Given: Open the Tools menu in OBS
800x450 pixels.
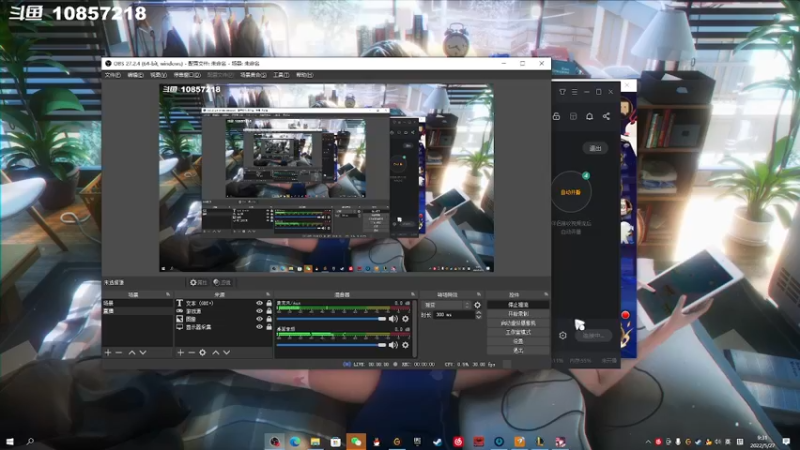Looking at the screenshot, I should tap(281, 75).
